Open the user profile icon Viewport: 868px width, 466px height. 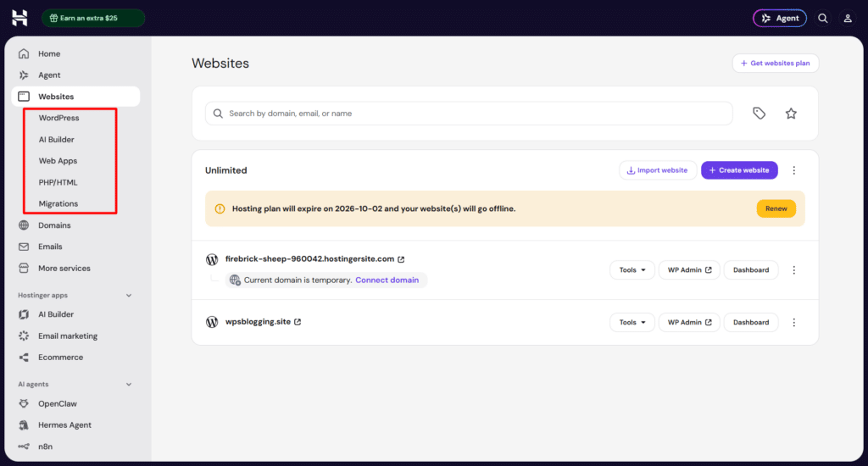point(848,19)
